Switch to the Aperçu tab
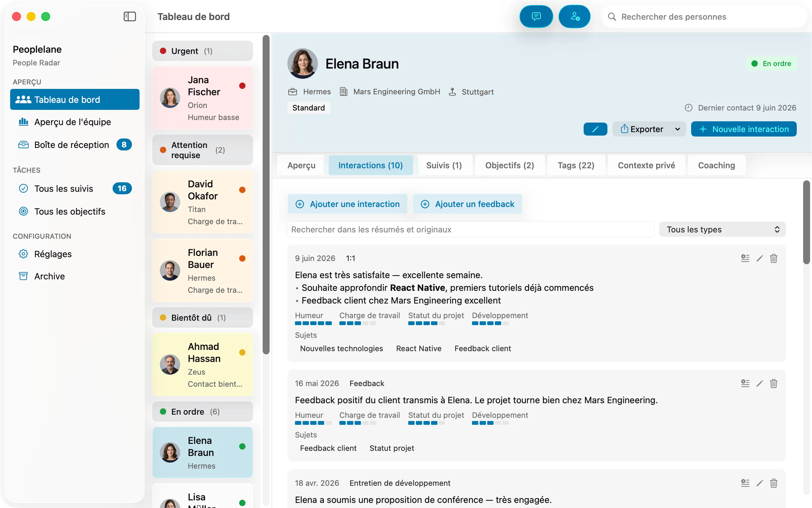Viewport: 812px width, 508px height. point(301,165)
